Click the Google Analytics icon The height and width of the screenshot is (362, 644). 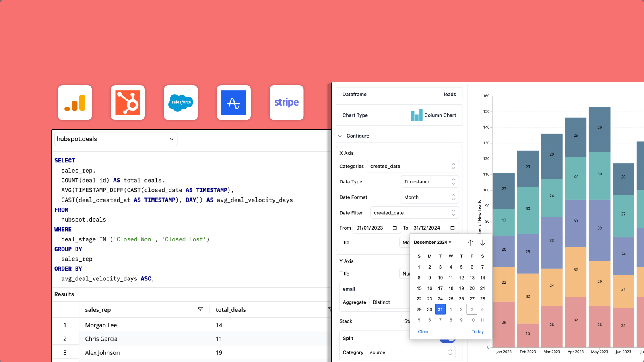[x=75, y=103]
